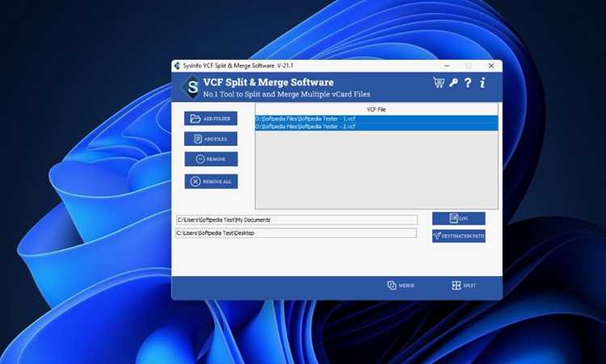This screenshot has width=606, height=364.
Task: Click the Add Folder button
Action: (211, 119)
